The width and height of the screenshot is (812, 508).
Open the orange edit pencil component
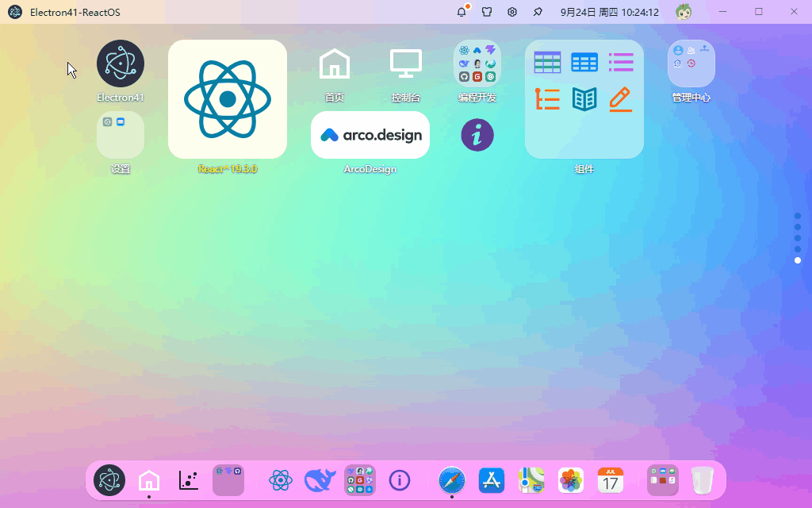point(620,99)
